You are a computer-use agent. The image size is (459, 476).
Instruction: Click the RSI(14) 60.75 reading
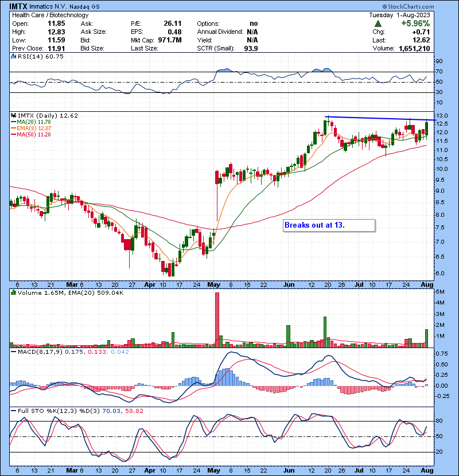point(41,56)
